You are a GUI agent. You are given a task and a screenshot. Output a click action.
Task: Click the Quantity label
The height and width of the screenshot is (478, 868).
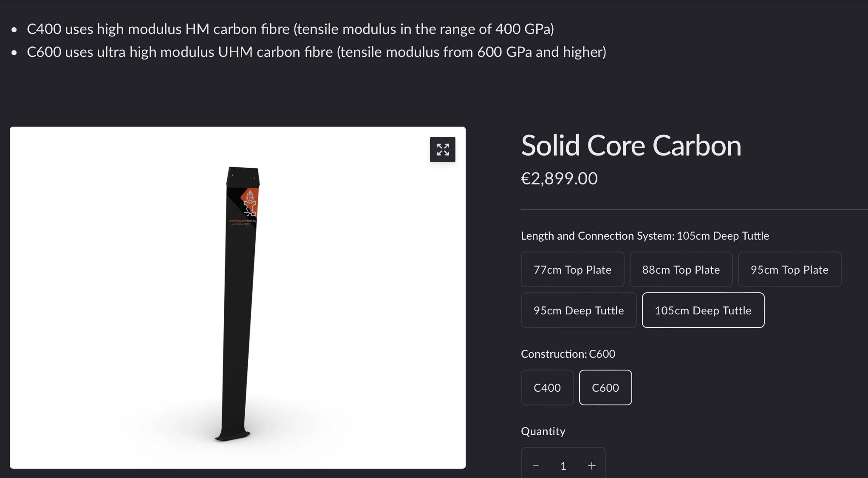click(543, 431)
